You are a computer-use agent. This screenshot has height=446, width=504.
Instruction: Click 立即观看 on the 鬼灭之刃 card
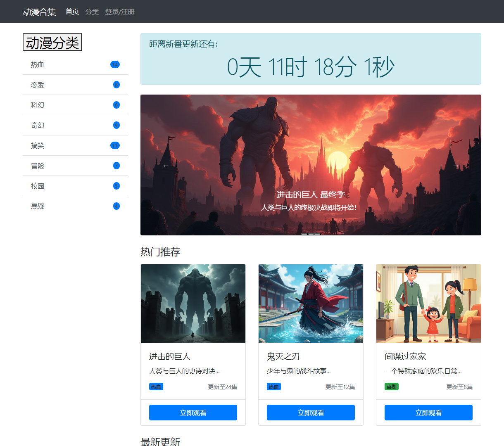[311, 412]
